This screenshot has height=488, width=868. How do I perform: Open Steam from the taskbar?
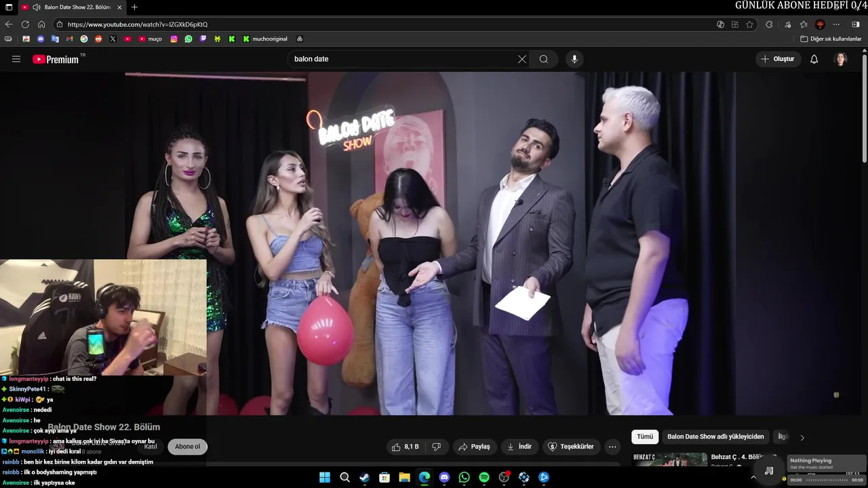pyautogui.click(x=364, y=477)
